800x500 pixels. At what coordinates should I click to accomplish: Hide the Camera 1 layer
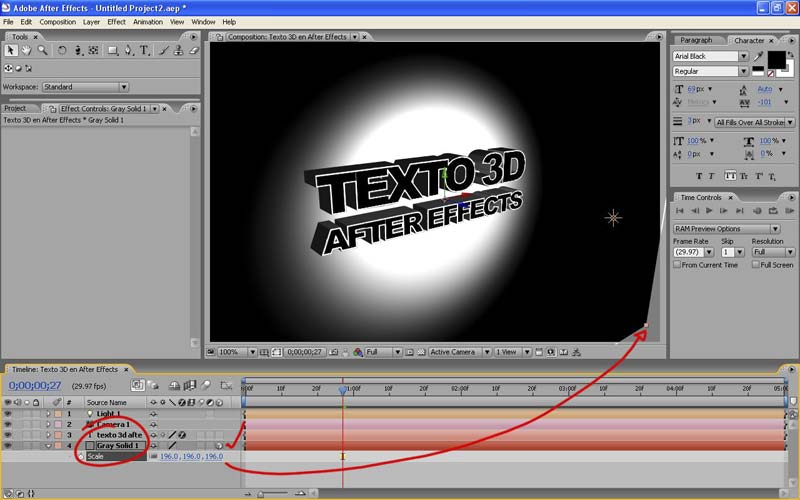tap(8, 424)
